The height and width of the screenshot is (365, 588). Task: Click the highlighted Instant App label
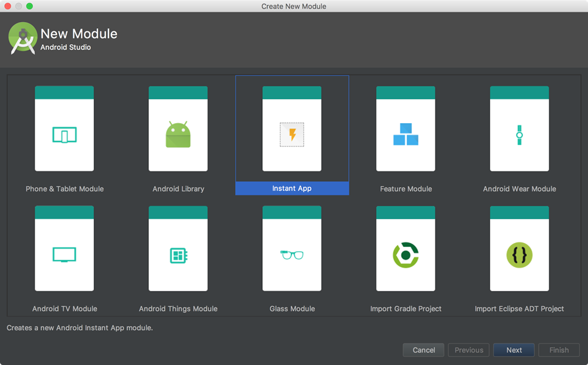tap(292, 188)
